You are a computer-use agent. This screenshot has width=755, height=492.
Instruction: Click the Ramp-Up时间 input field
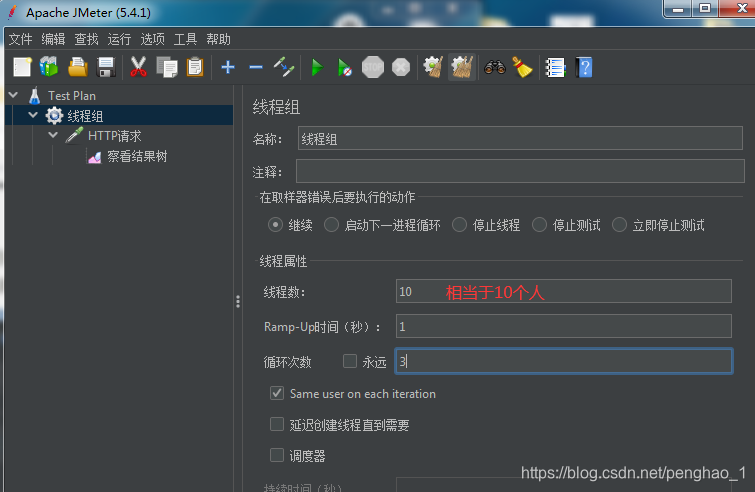(564, 326)
